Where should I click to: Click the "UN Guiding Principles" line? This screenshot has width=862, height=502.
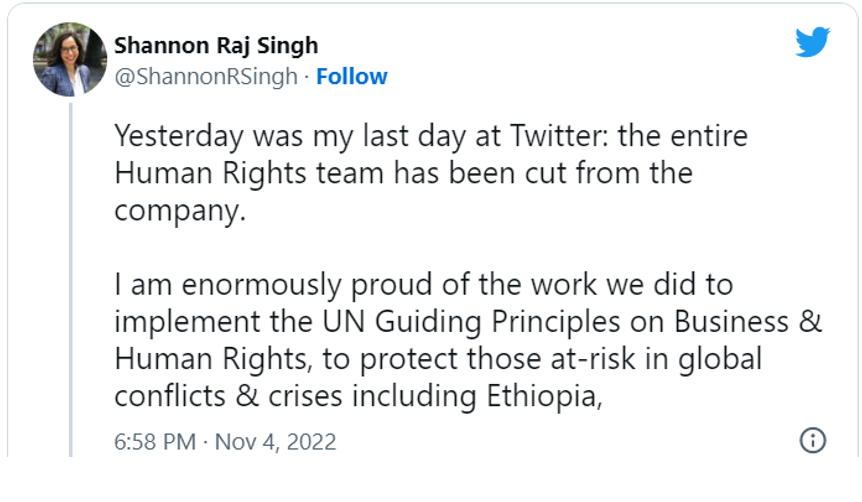(x=468, y=323)
